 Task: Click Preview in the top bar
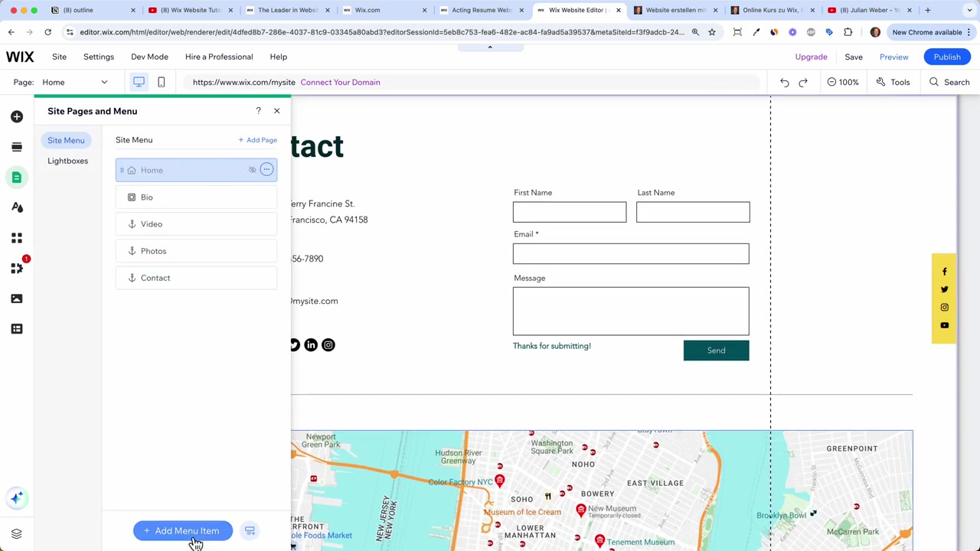[x=893, y=57]
